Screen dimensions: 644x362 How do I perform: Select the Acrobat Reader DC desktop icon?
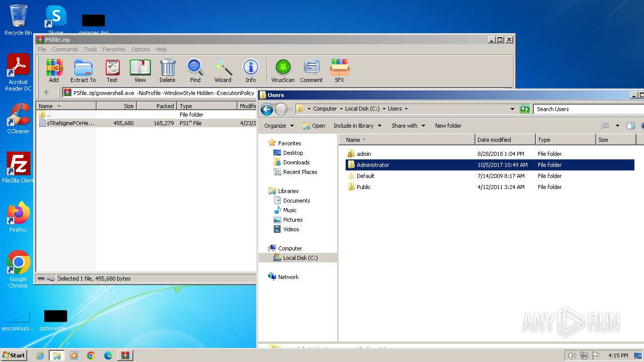[18, 73]
